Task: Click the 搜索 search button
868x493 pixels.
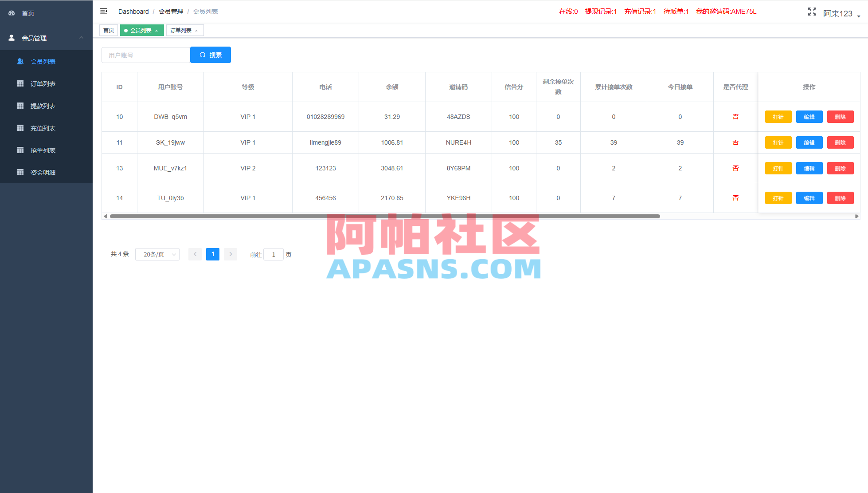Action: pos(210,55)
